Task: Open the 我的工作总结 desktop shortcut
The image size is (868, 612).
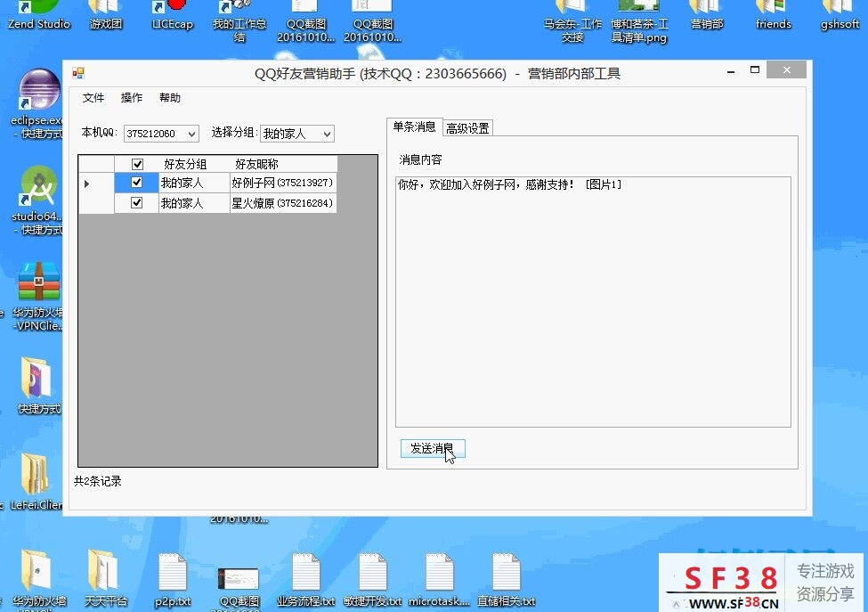Action: (239, 21)
